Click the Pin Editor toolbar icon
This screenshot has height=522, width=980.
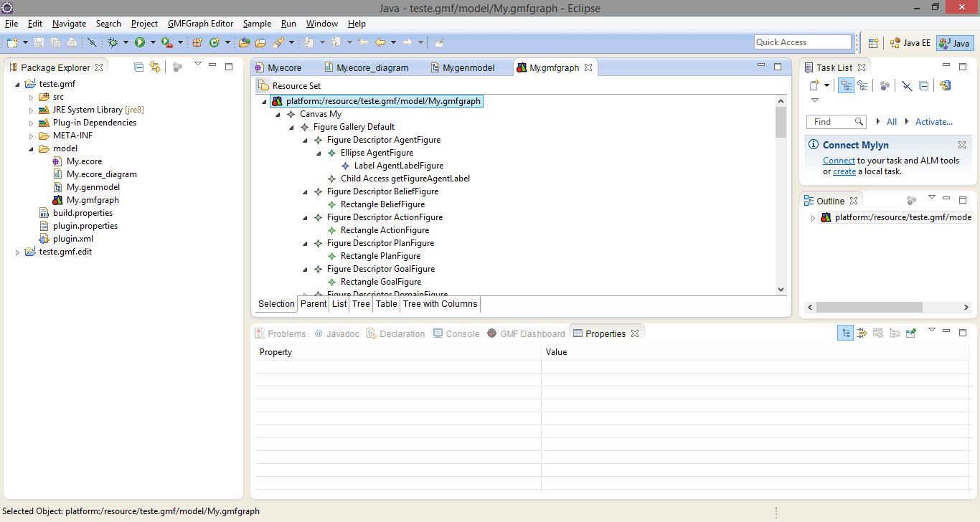[x=439, y=43]
